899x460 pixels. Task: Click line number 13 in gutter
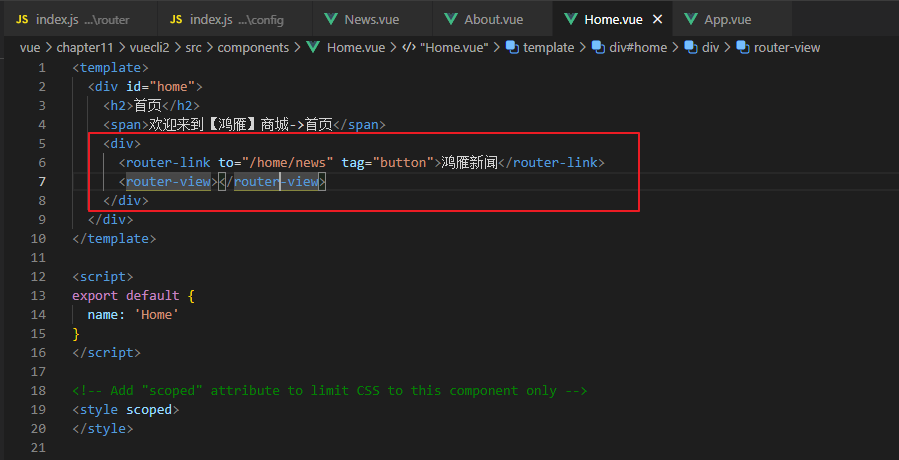coord(38,296)
